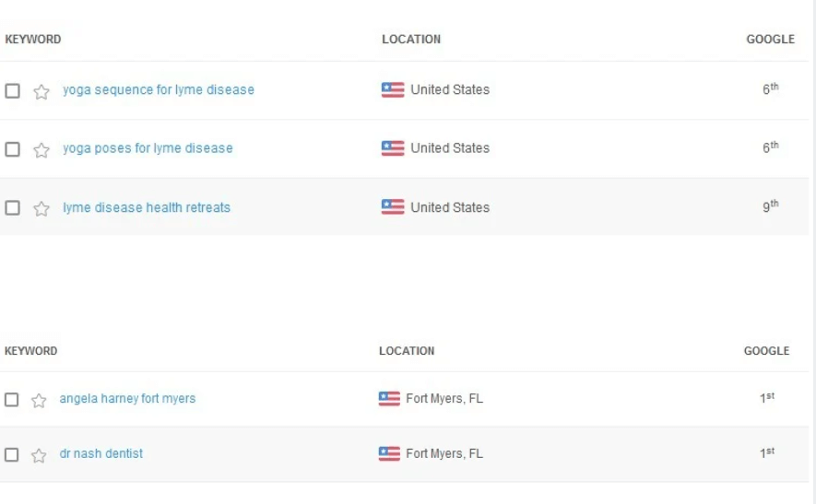Favorite the 'dr nash dentist' keyword star
Screen dimensions: 816x504
pyautogui.click(x=39, y=455)
